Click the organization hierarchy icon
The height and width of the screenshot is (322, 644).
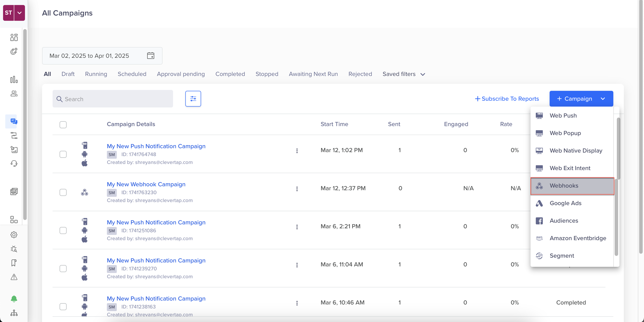pyautogui.click(x=14, y=313)
